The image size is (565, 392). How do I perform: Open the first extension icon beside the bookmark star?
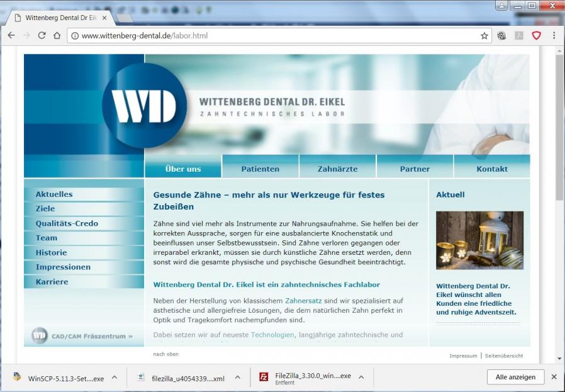[x=501, y=35]
